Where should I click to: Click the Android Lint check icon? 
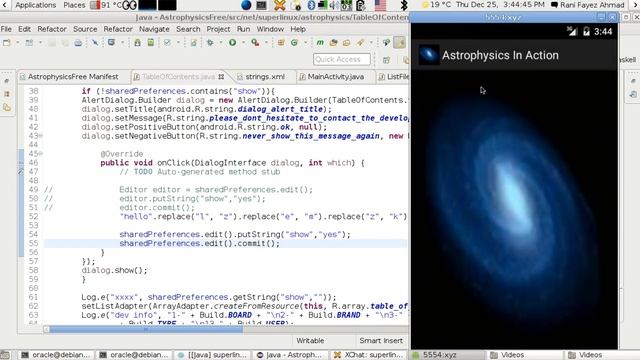[167, 42]
